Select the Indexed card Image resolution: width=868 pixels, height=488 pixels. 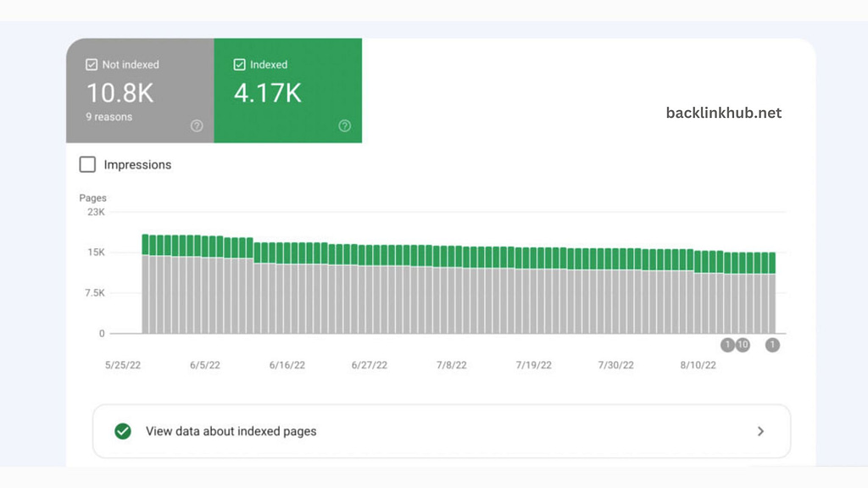coord(288,91)
